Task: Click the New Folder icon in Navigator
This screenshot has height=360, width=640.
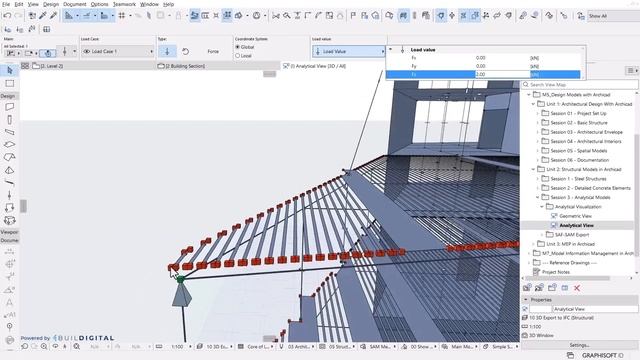Action: pos(552,288)
